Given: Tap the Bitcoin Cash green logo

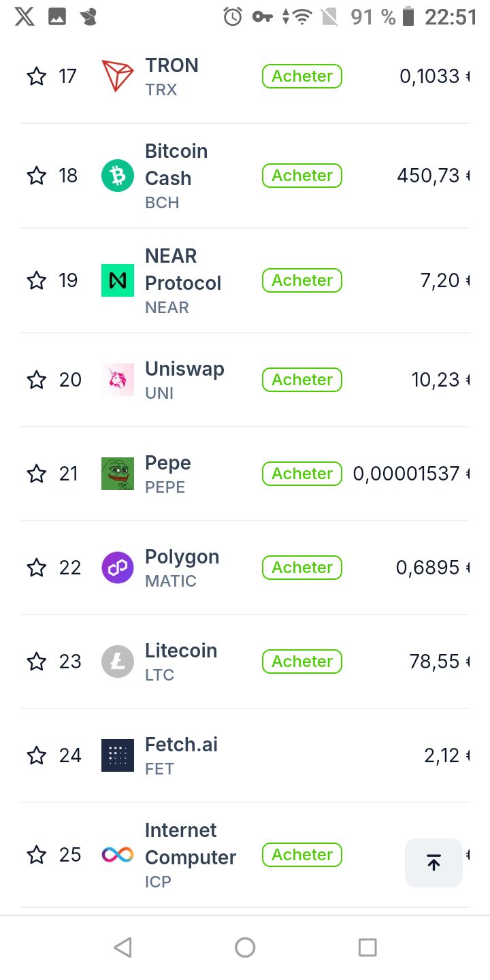Looking at the screenshot, I should tap(118, 176).
